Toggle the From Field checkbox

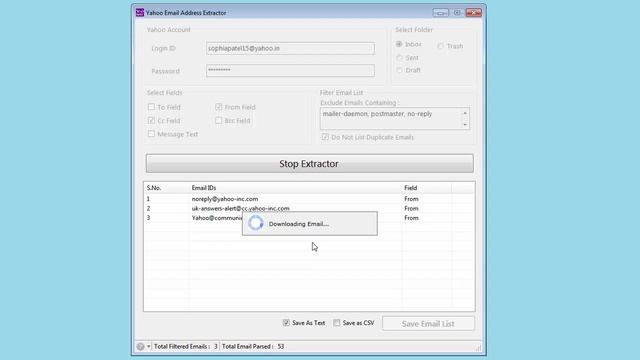tap(219, 107)
